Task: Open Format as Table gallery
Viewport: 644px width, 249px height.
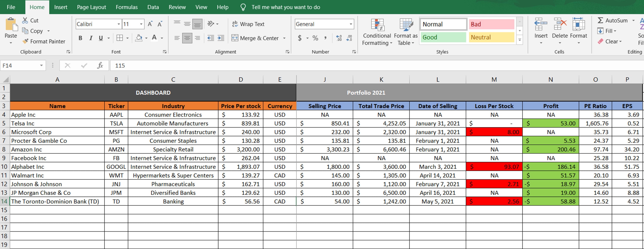Action: pyautogui.click(x=406, y=32)
